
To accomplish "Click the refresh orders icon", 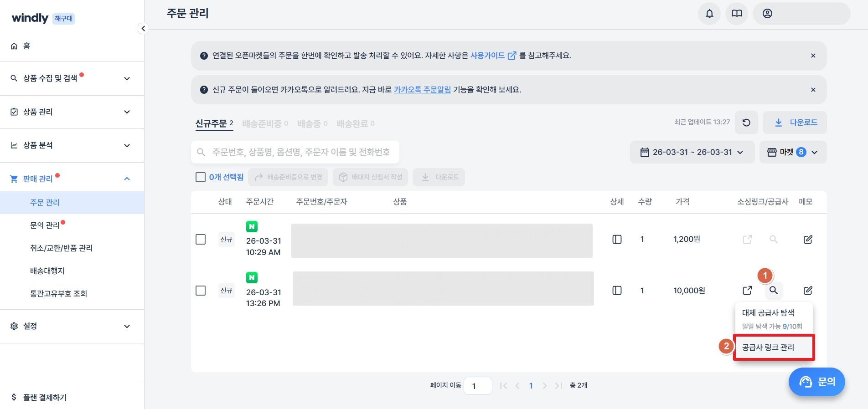I will 746,123.
